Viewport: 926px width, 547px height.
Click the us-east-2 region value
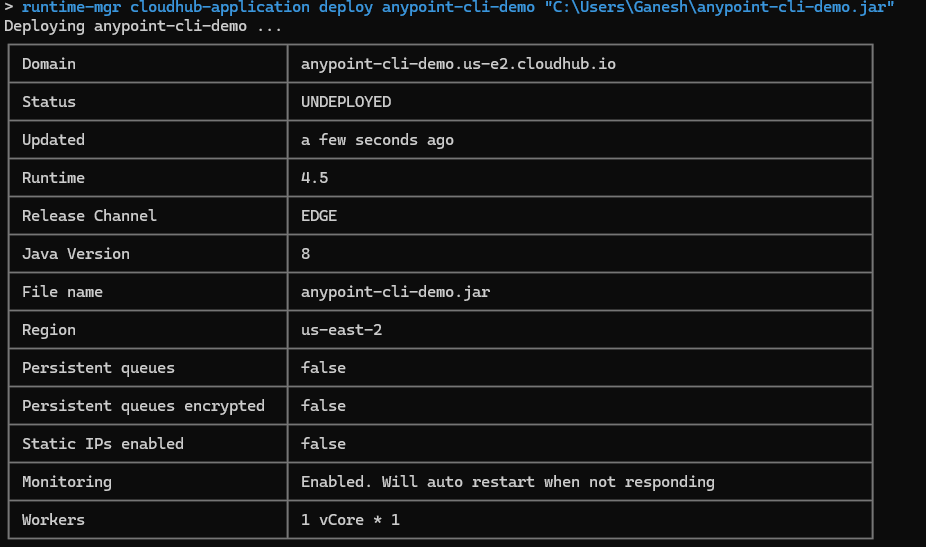tap(341, 330)
